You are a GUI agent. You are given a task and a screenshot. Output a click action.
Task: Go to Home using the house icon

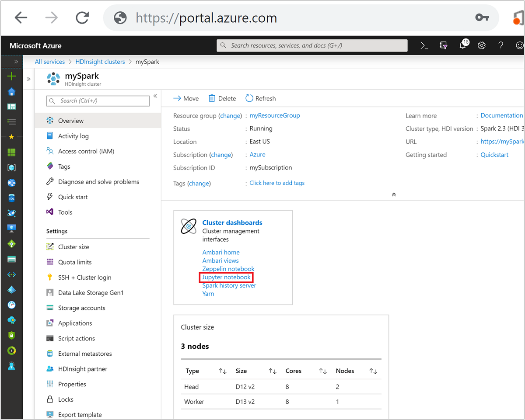point(10,91)
